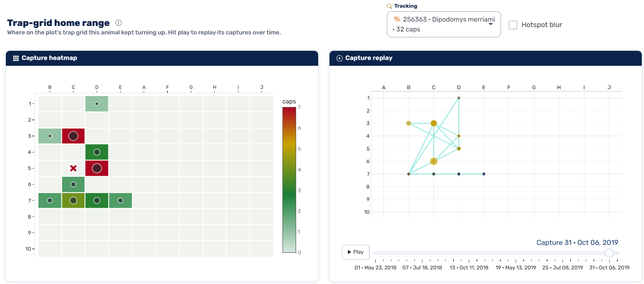644x284 pixels.
Task: Click timeline label 25 • Jul 08, 2019
Action: click(563, 268)
